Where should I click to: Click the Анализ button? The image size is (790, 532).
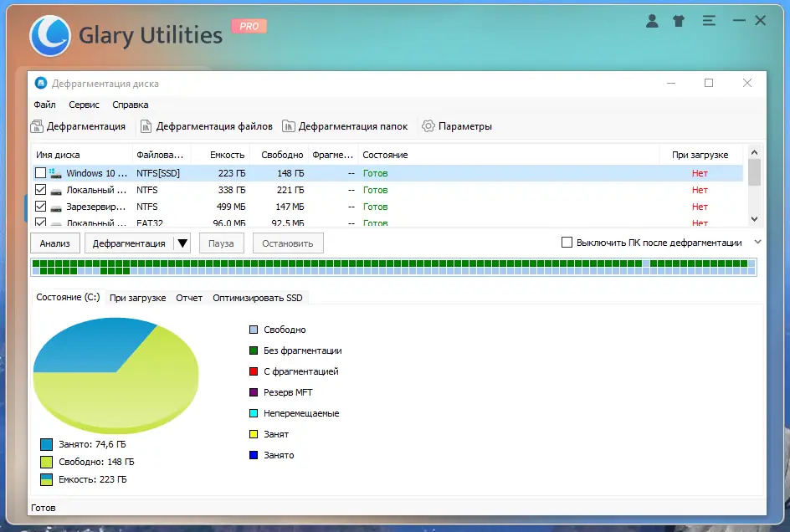[x=55, y=243]
